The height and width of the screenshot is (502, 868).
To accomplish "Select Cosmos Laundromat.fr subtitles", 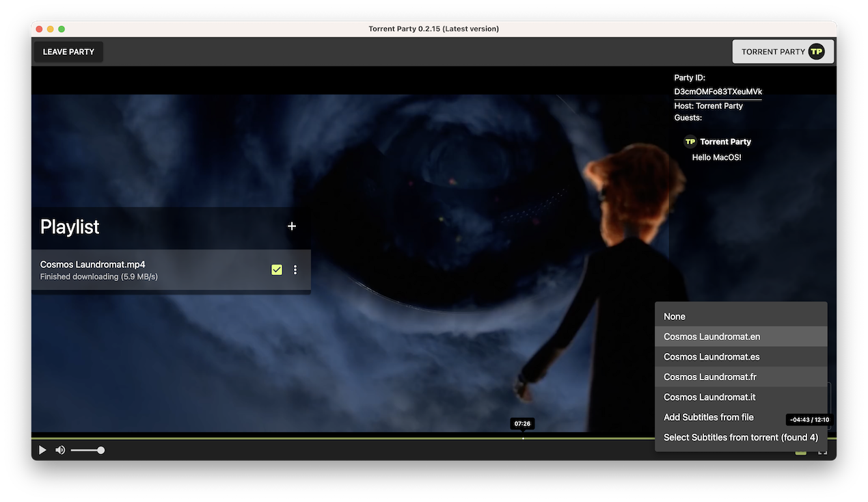I will 741,377.
